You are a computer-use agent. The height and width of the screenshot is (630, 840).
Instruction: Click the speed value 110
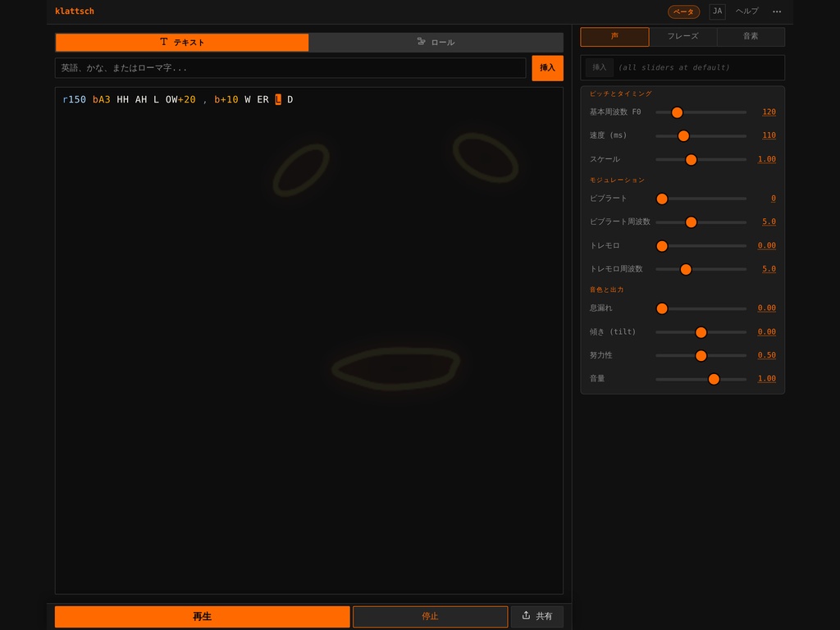(x=769, y=135)
